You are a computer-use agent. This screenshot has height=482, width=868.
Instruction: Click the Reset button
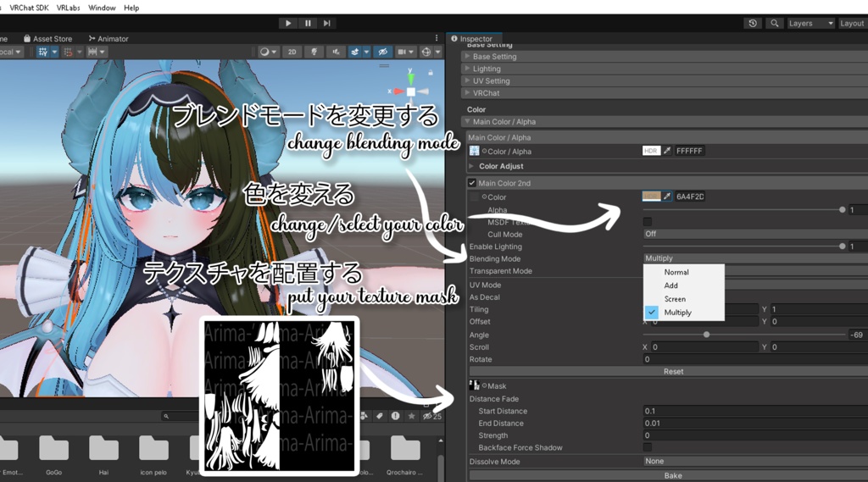tap(669, 371)
